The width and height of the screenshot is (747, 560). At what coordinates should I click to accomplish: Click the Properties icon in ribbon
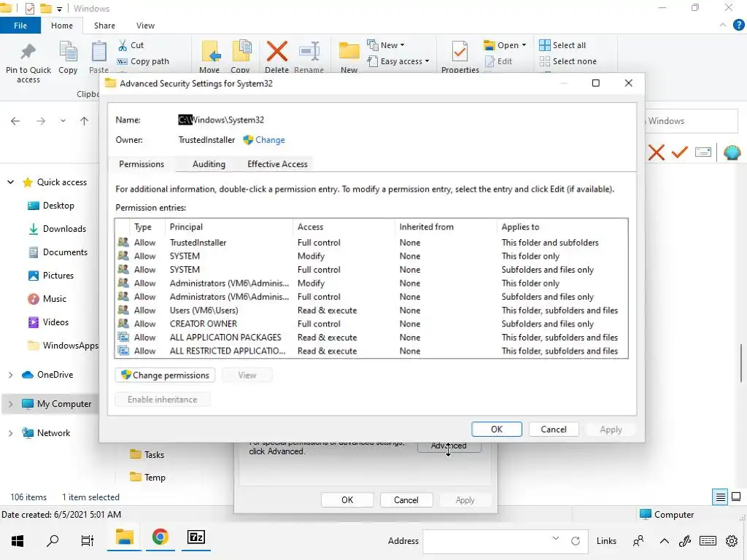tap(460, 52)
